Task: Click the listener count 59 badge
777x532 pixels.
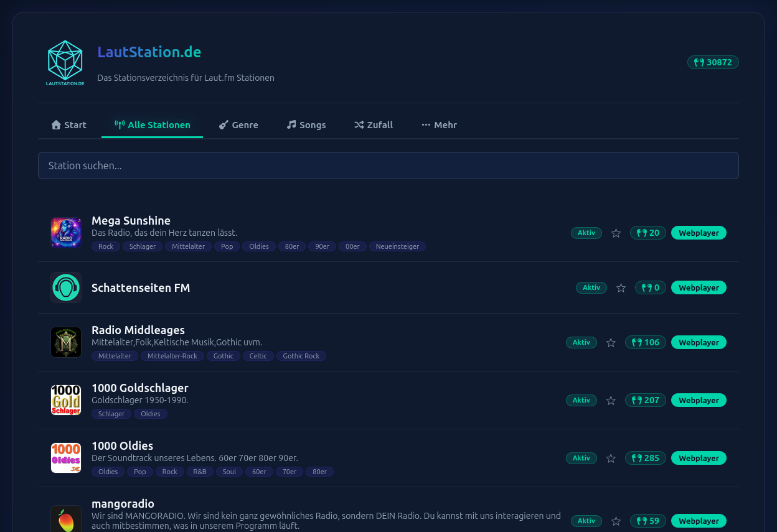Action: [x=647, y=521]
